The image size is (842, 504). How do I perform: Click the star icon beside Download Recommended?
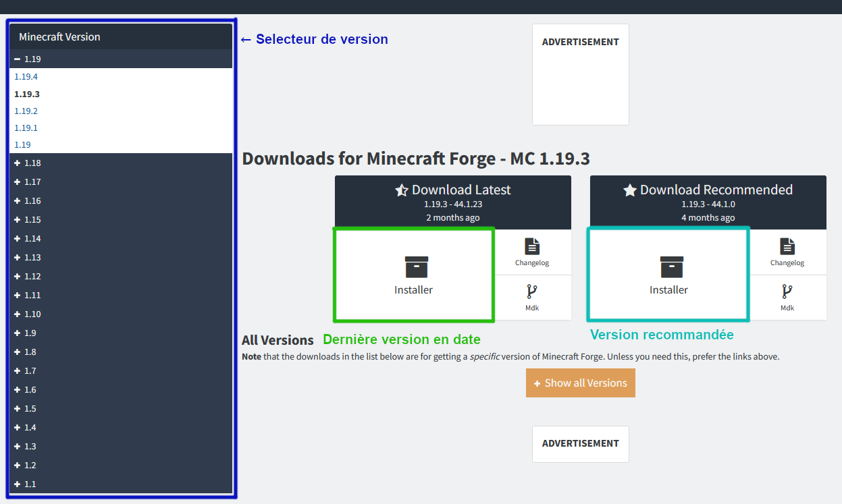(x=630, y=190)
